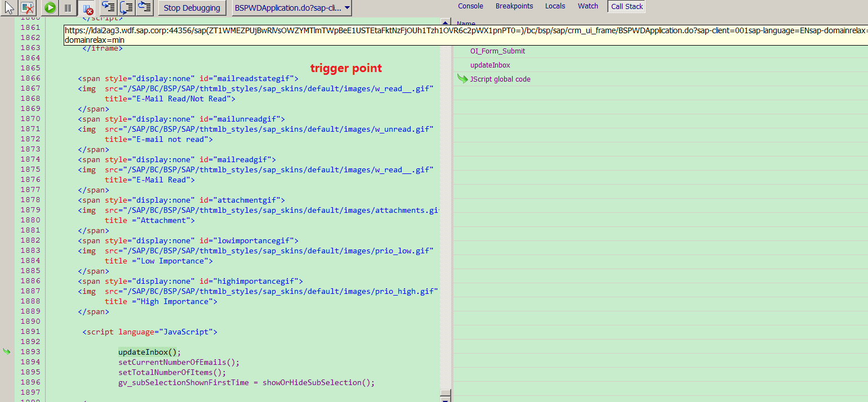Step Into the next statement
868x402 pixels.
coord(108,7)
